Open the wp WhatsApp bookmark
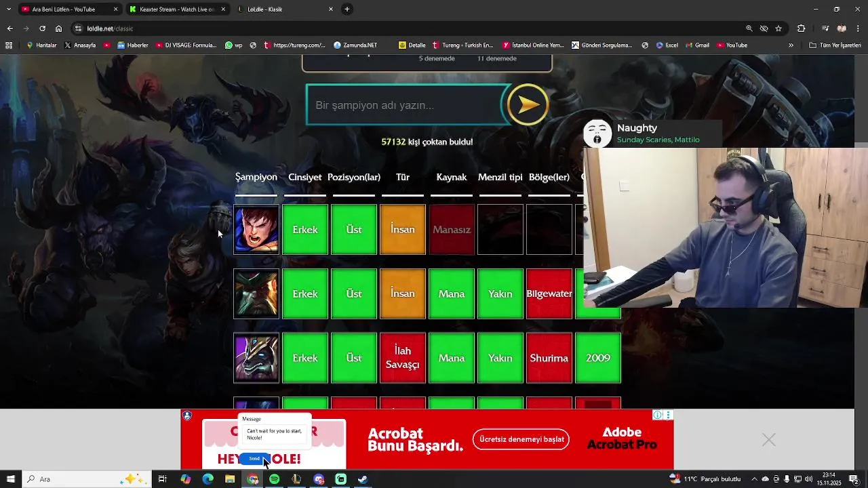 click(233, 45)
